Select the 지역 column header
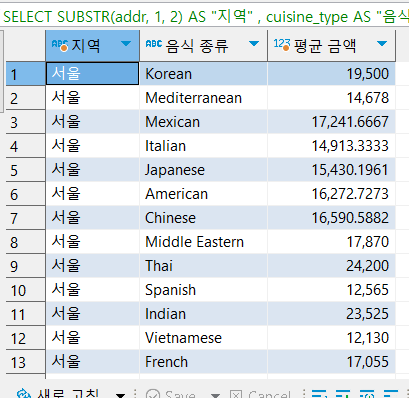Viewport: 409px width, 398px height. pyautogui.click(x=93, y=46)
